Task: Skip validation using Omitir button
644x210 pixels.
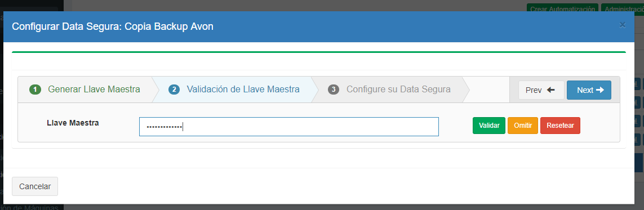Action: click(523, 126)
